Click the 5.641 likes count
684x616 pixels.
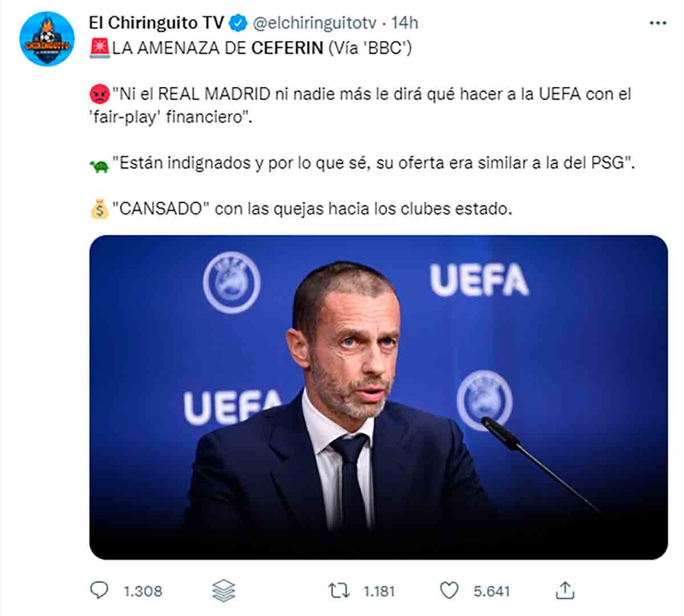pyautogui.click(x=491, y=591)
